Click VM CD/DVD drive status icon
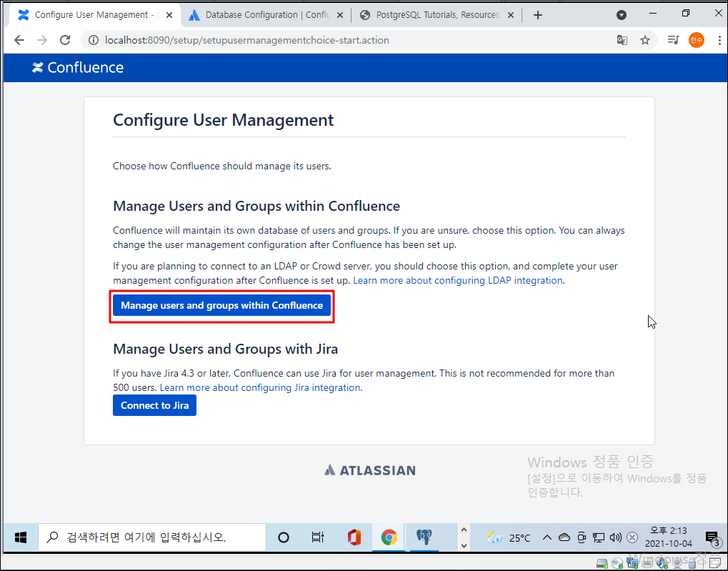 pyautogui.click(x=617, y=564)
